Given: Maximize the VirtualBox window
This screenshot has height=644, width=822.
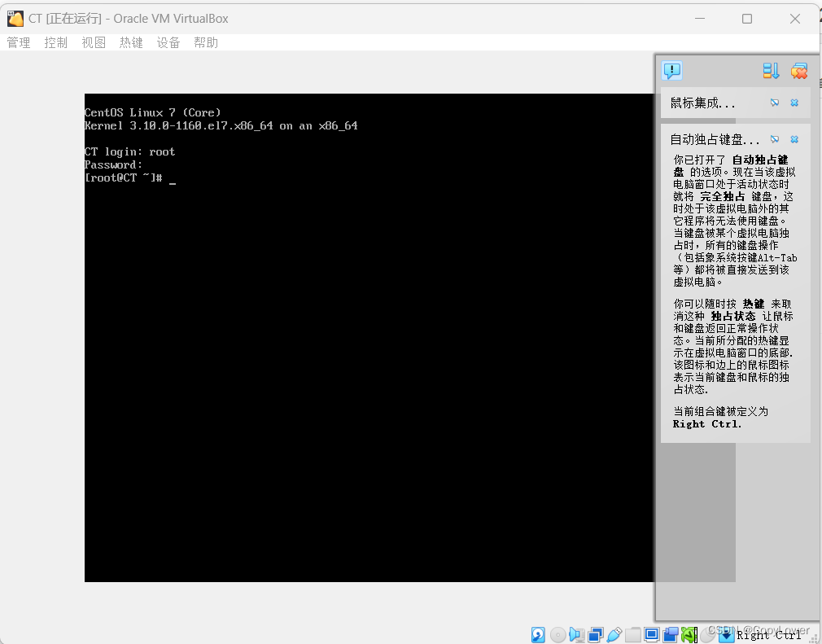Looking at the screenshot, I should click(747, 19).
